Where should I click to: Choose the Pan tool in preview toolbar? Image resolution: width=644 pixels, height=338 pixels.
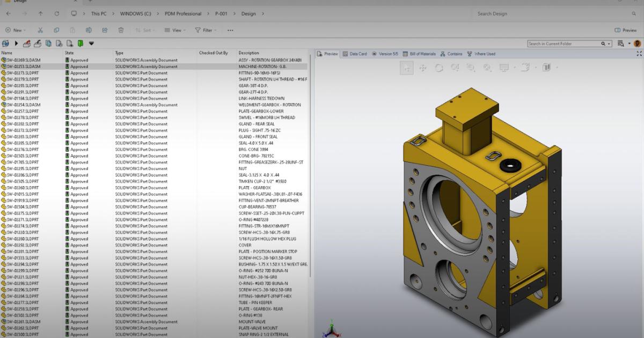[x=423, y=68]
